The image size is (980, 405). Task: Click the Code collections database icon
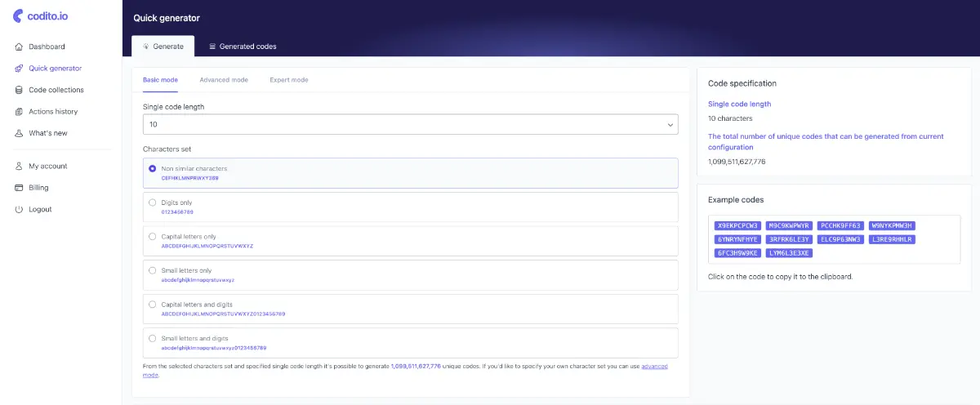click(19, 90)
